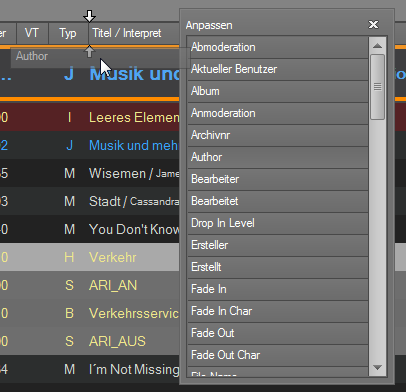Select Aktueller Benutzer column entry
This screenshot has width=406, height=392.
pos(278,69)
